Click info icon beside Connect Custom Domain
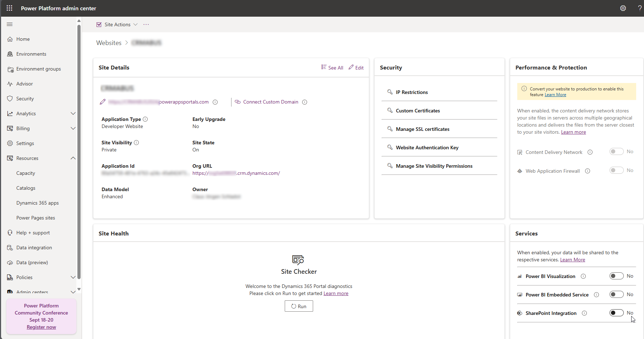The width and height of the screenshot is (644, 339). click(x=305, y=102)
